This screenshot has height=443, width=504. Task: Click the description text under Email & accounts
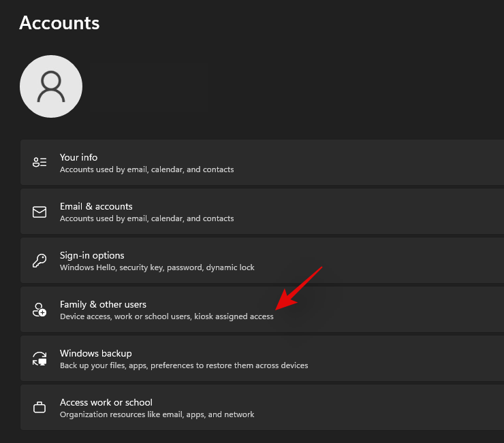point(146,218)
